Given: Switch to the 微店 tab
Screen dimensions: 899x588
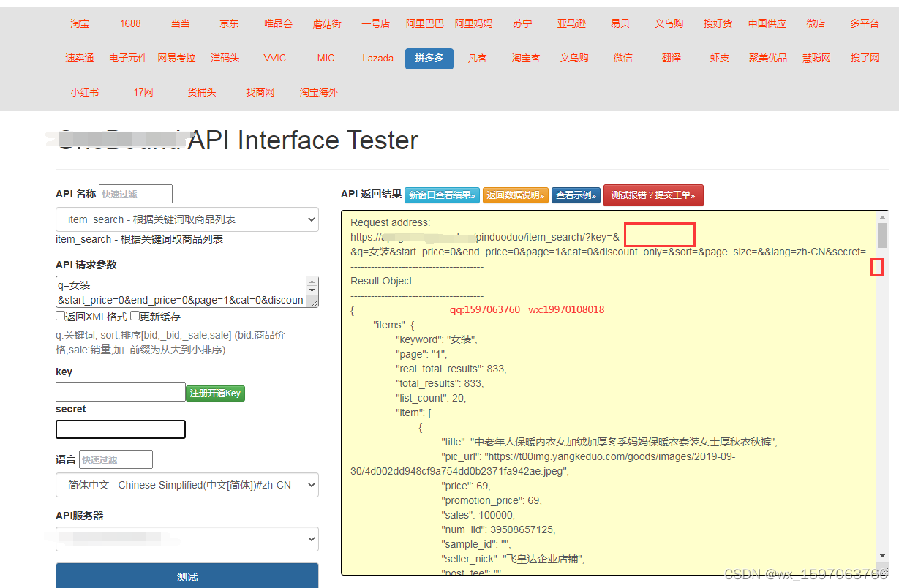Looking at the screenshot, I should pyautogui.click(x=816, y=23).
